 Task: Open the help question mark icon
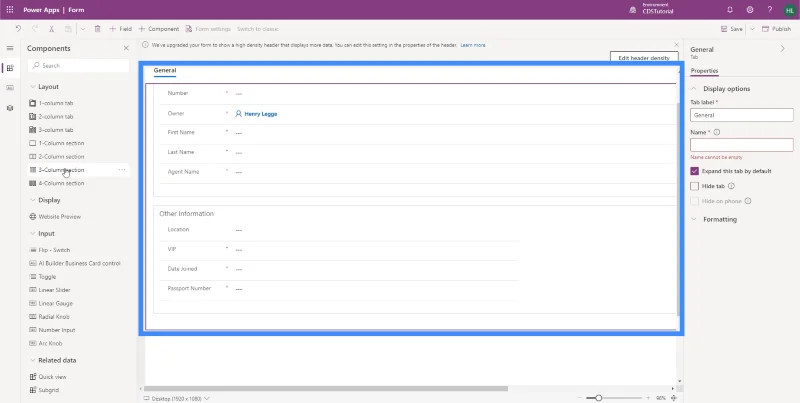769,10
